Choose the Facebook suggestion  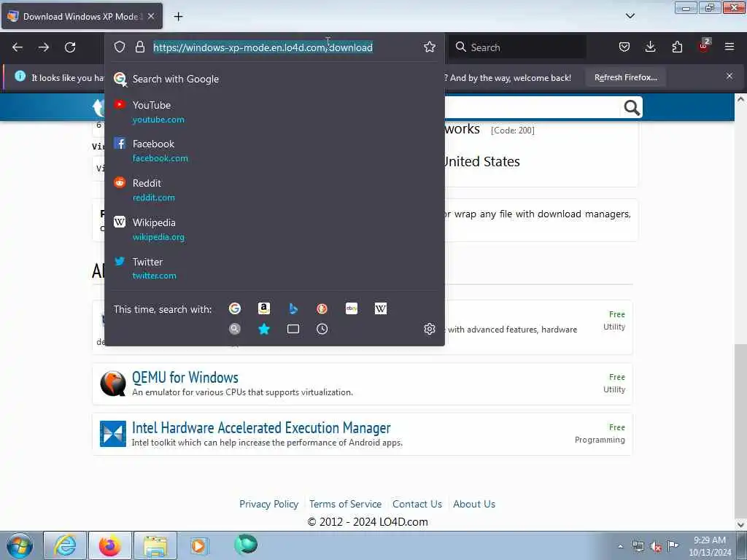point(274,150)
